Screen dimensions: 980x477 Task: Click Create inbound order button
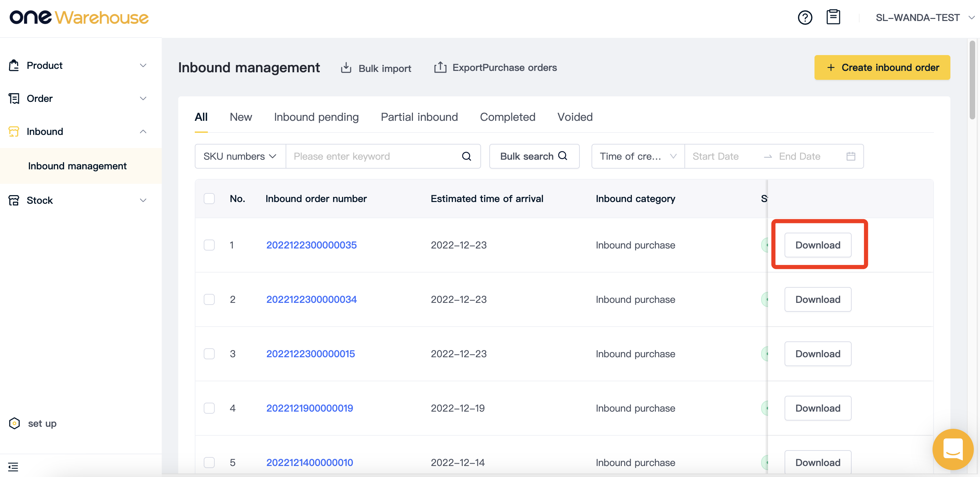coord(882,68)
